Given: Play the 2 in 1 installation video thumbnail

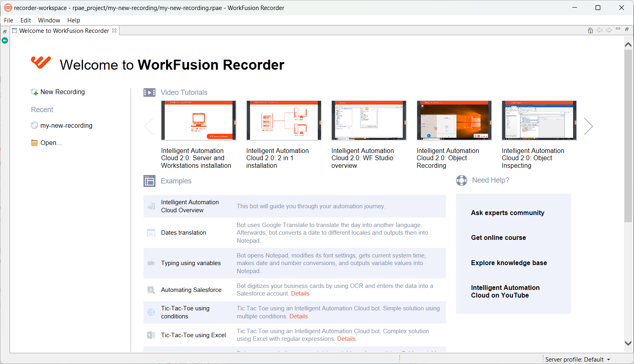Looking at the screenshot, I should [284, 121].
